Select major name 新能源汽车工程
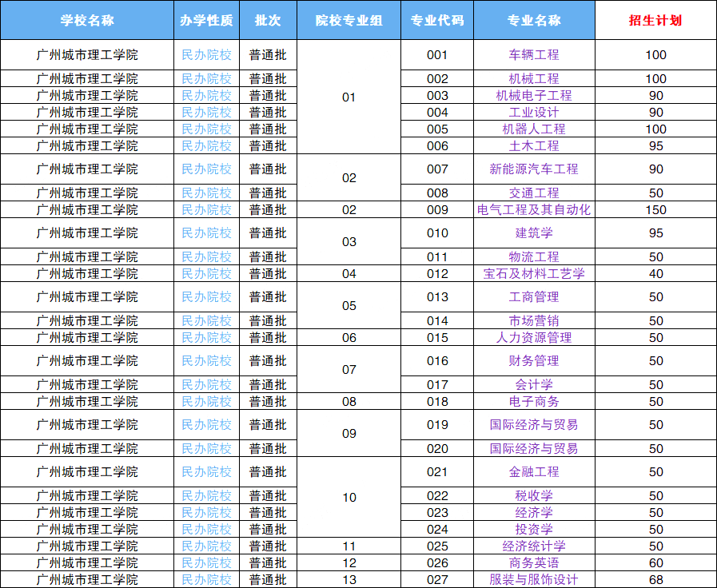The width and height of the screenshot is (717, 588). 534,169
